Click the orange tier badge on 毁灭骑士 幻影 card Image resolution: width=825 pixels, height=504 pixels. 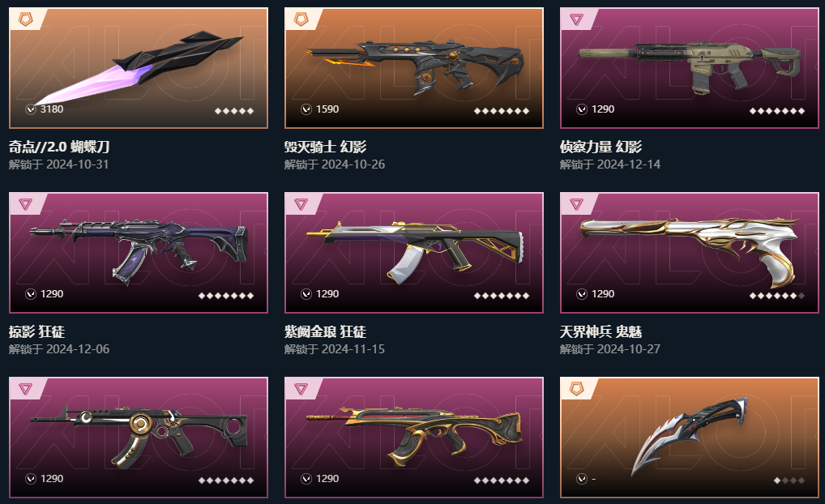click(301, 19)
